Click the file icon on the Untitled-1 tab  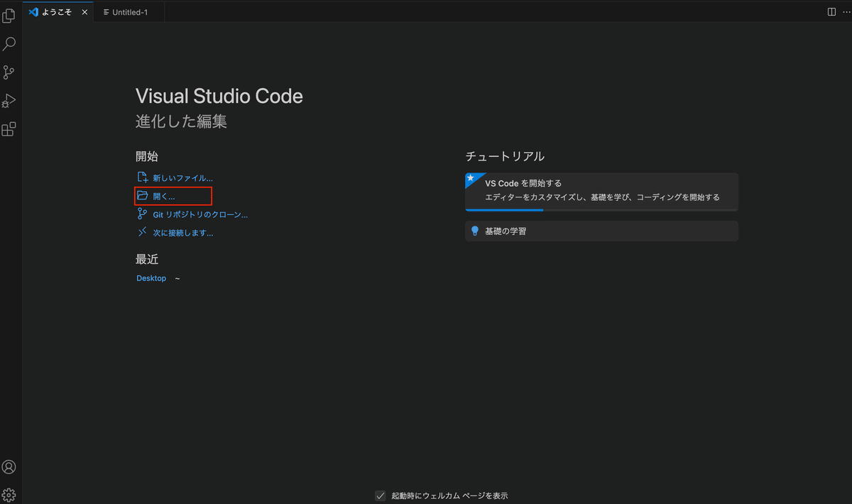coord(106,12)
